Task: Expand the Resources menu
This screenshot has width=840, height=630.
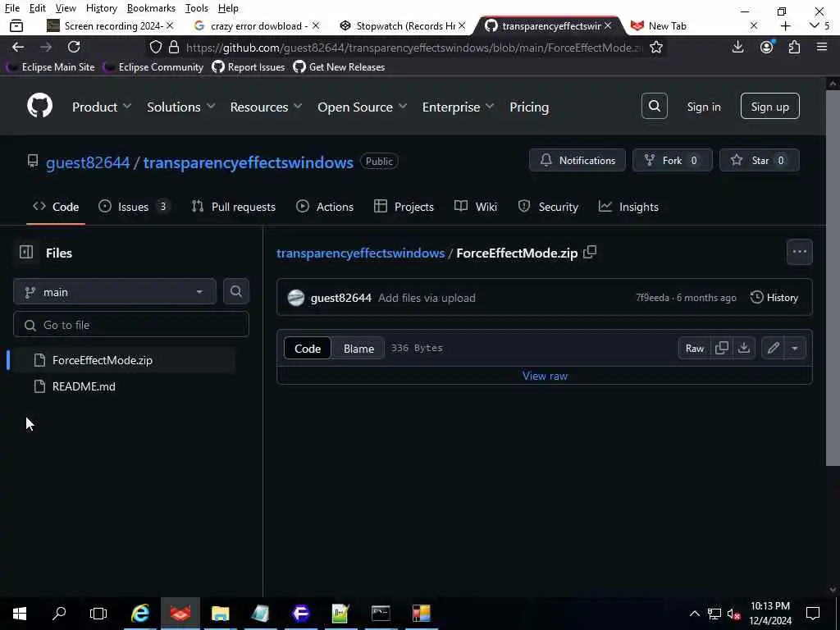Action: [x=266, y=107]
